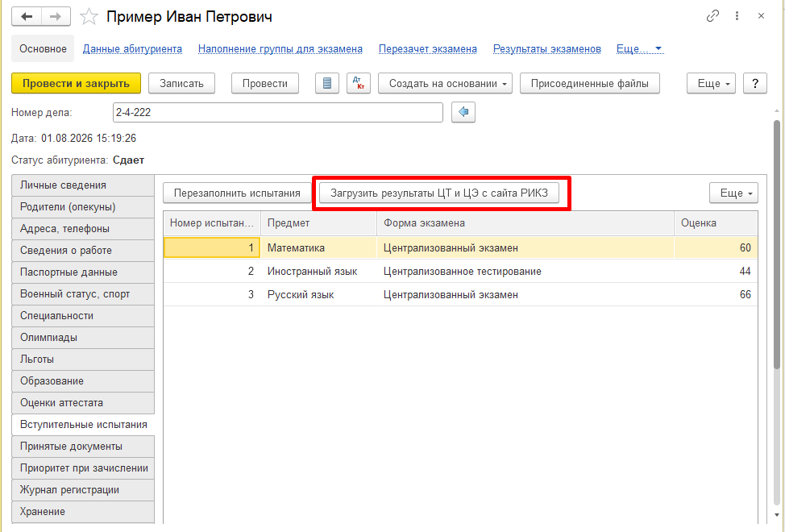The height and width of the screenshot is (532, 785).
Task: Click the blue arrow beside Номер дела
Action: click(x=463, y=112)
